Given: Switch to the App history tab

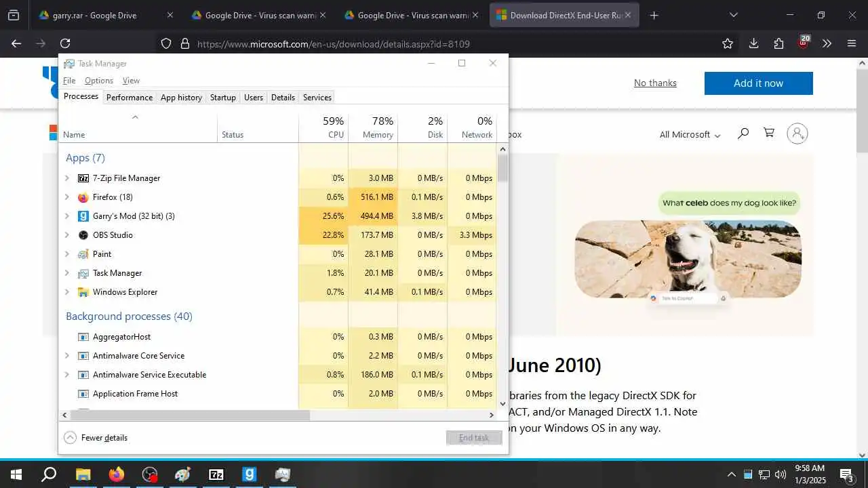Looking at the screenshot, I should 181,98.
